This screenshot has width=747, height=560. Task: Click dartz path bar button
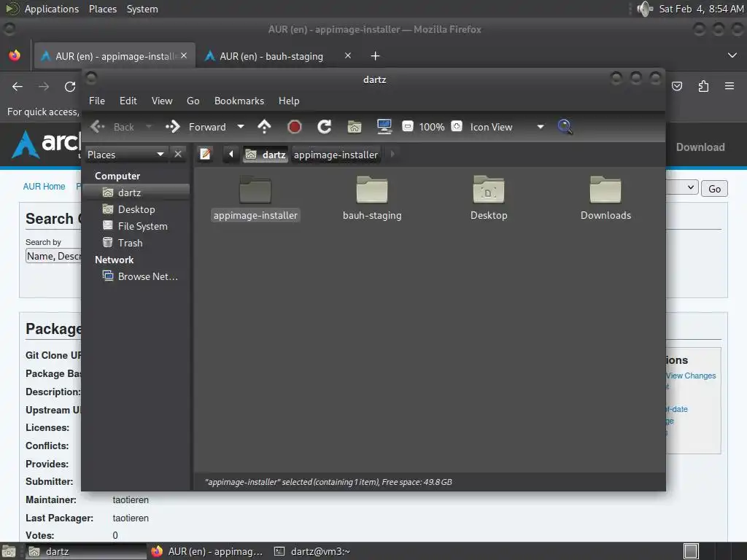(x=266, y=155)
